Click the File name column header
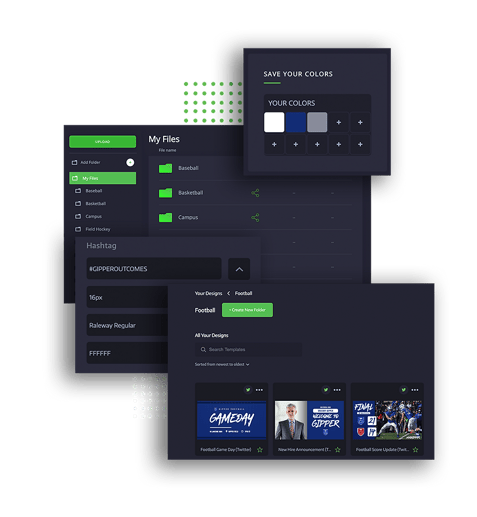This screenshot has width=477, height=517. pos(167,150)
